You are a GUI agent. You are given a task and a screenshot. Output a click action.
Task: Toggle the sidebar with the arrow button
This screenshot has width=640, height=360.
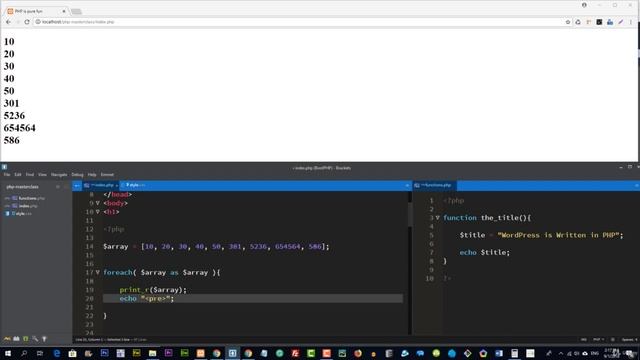point(77,186)
